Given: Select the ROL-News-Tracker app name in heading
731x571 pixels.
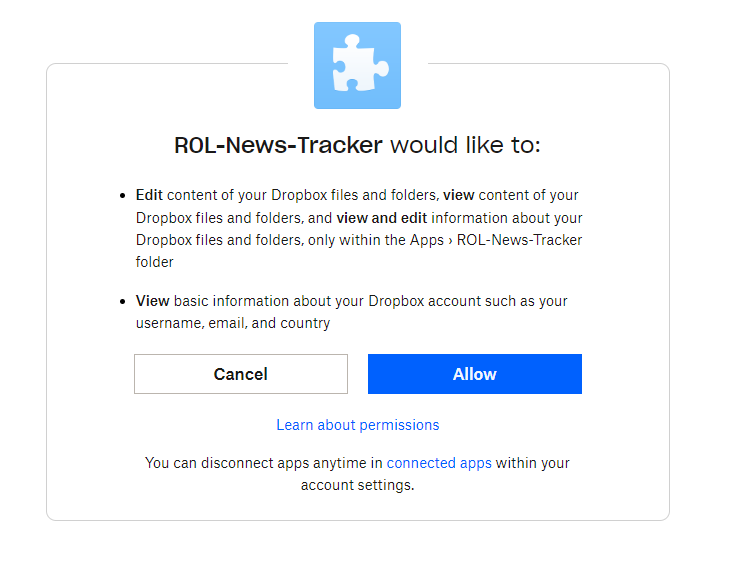Looking at the screenshot, I should 278,145.
